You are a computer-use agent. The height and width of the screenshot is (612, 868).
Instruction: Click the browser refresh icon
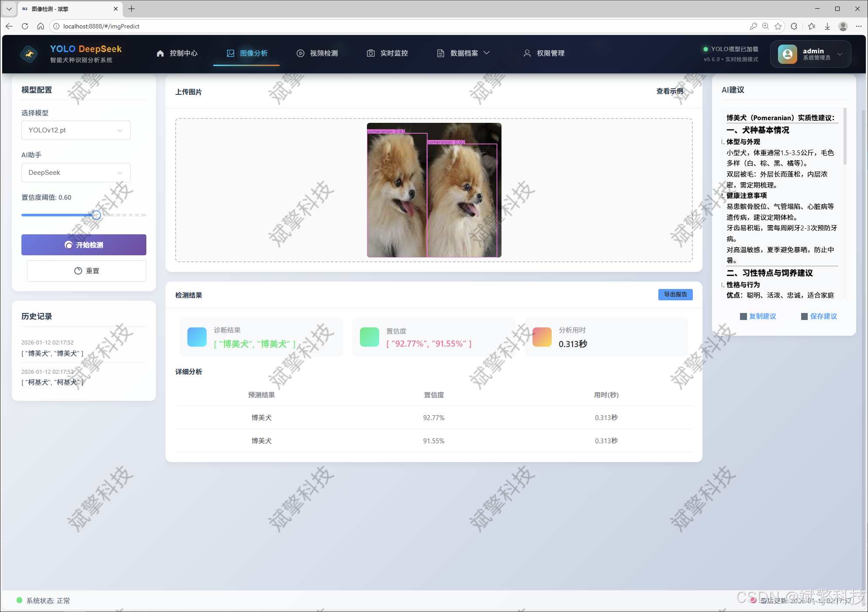coord(25,26)
